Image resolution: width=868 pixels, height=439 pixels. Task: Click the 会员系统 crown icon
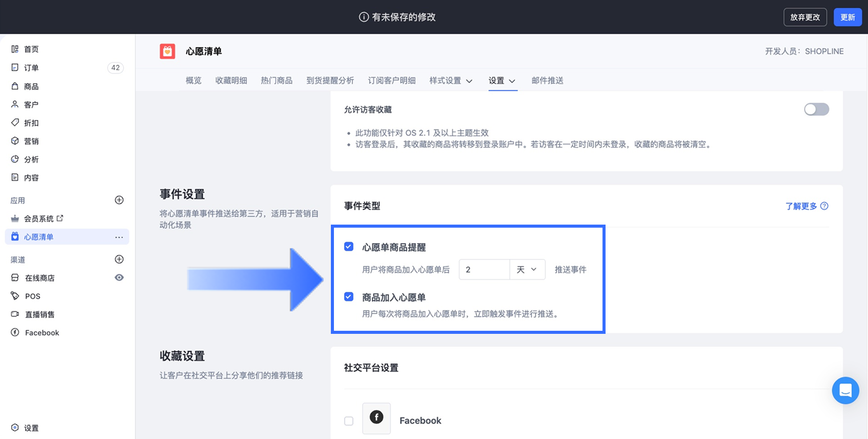click(x=15, y=218)
